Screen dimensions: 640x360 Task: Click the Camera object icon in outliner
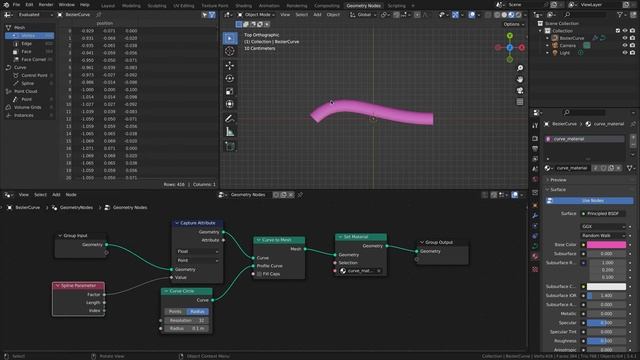pos(555,45)
